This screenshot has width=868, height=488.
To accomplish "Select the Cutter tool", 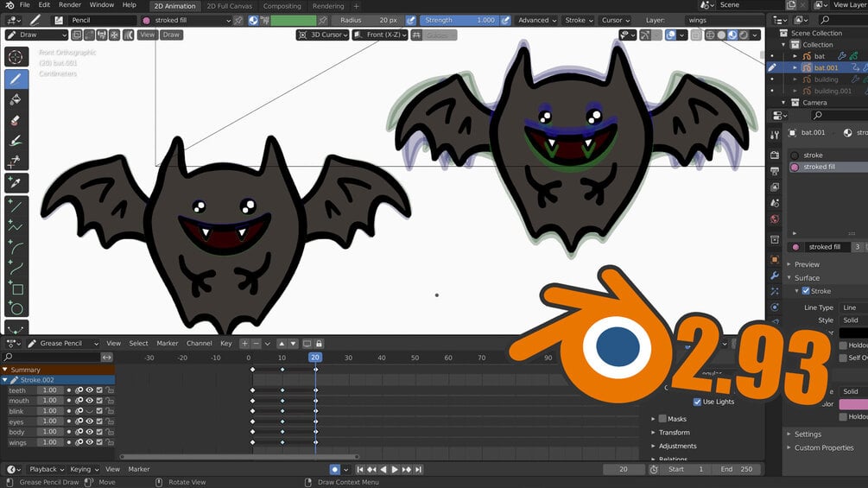I will click(x=16, y=161).
